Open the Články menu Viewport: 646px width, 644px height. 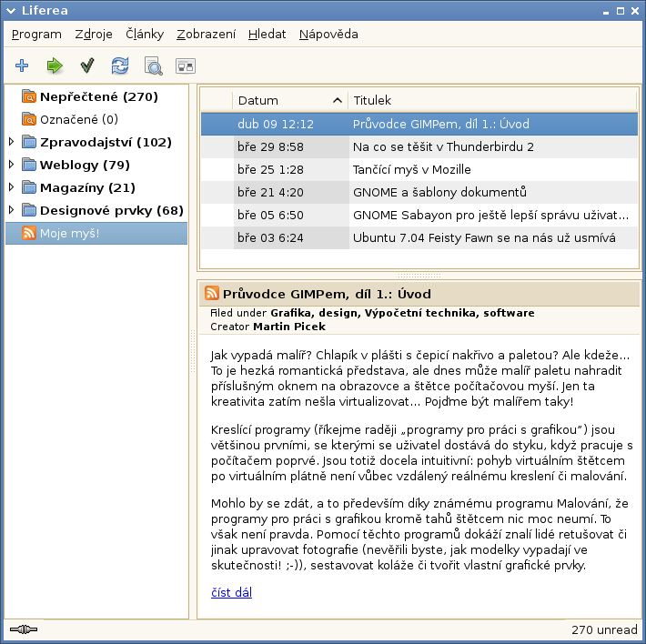(145, 35)
